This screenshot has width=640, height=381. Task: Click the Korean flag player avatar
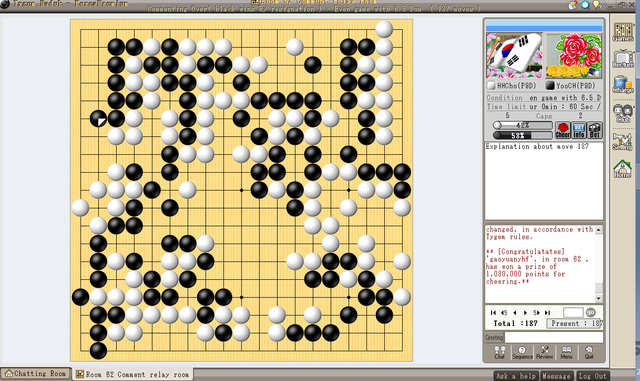(x=514, y=56)
